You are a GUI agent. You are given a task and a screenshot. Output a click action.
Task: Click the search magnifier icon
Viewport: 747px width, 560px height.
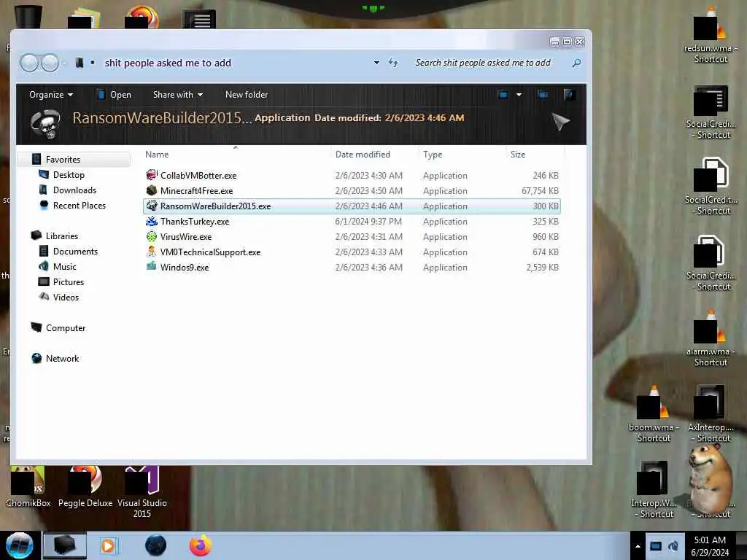tap(576, 63)
